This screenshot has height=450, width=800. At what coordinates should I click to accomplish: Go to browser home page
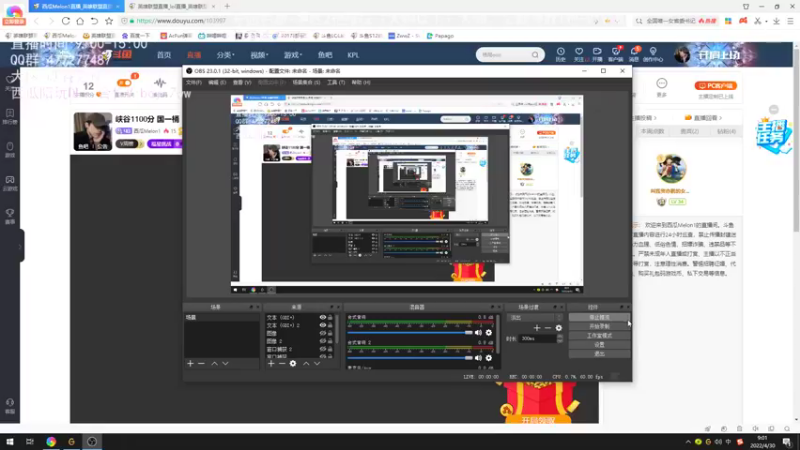click(80, 21)
